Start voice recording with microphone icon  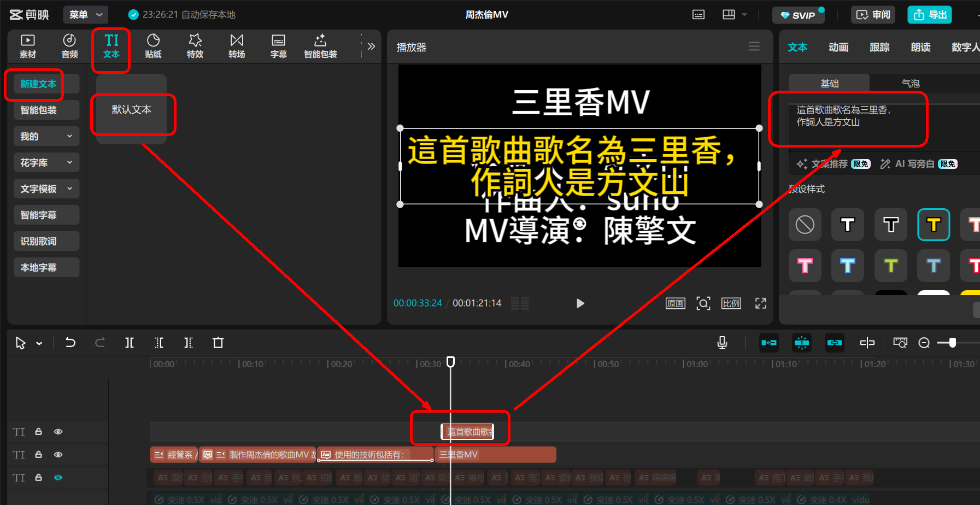[x=722, y=343]
